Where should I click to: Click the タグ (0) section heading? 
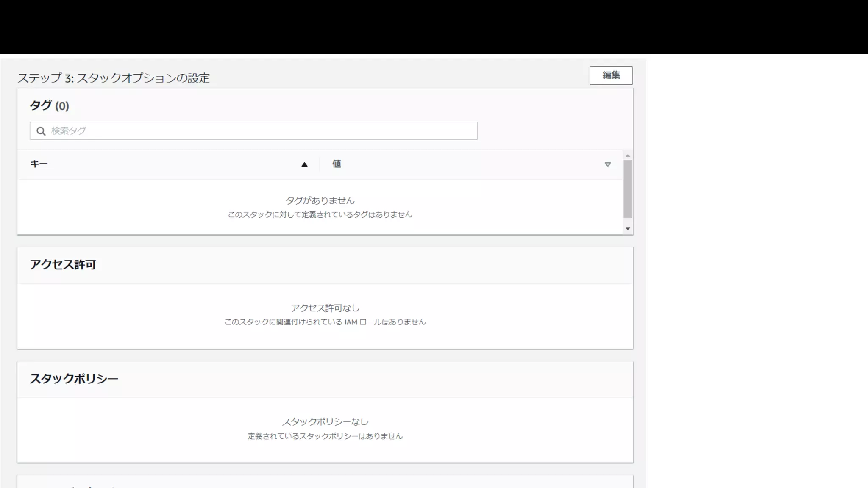click(x=49, y=106)
